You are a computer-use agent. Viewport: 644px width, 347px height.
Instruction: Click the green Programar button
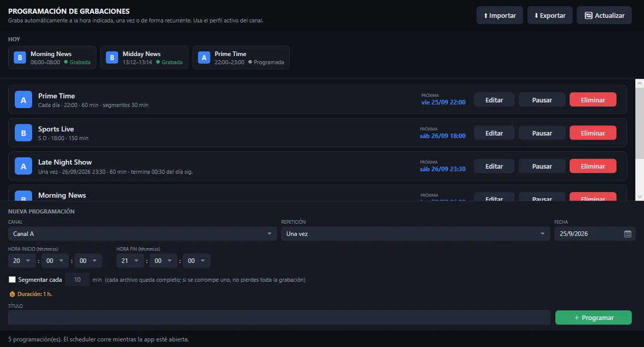coord(594,317)
